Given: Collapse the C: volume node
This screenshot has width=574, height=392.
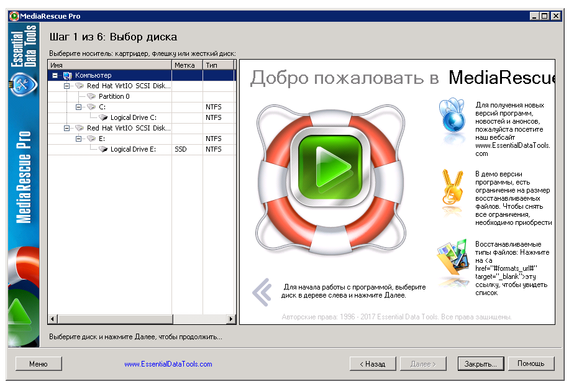Looking at the screenshot, I should coord(78,107).
